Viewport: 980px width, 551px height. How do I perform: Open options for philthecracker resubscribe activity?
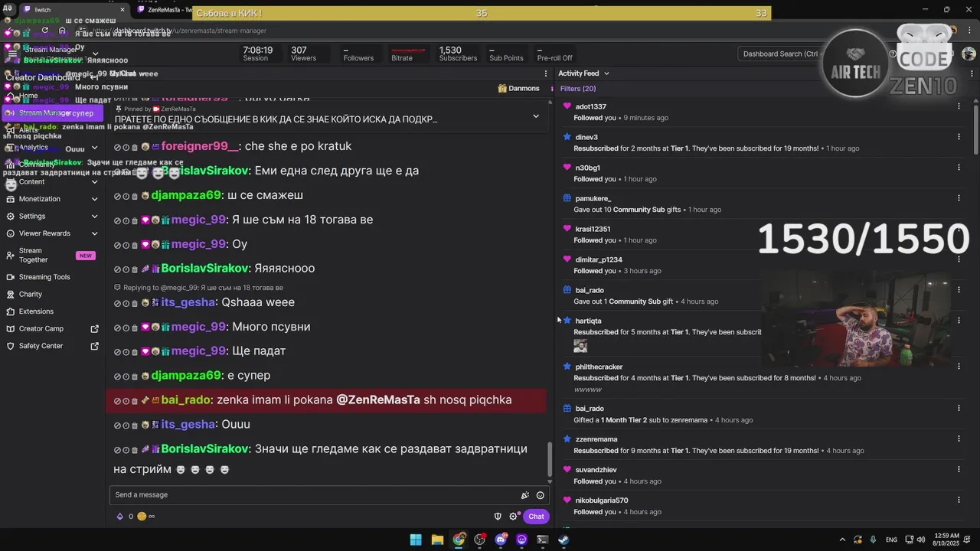[959, 367]
